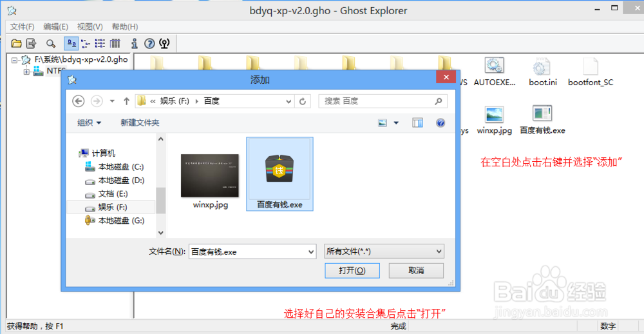Open the 组织 dropdown menu

point(89,123)
